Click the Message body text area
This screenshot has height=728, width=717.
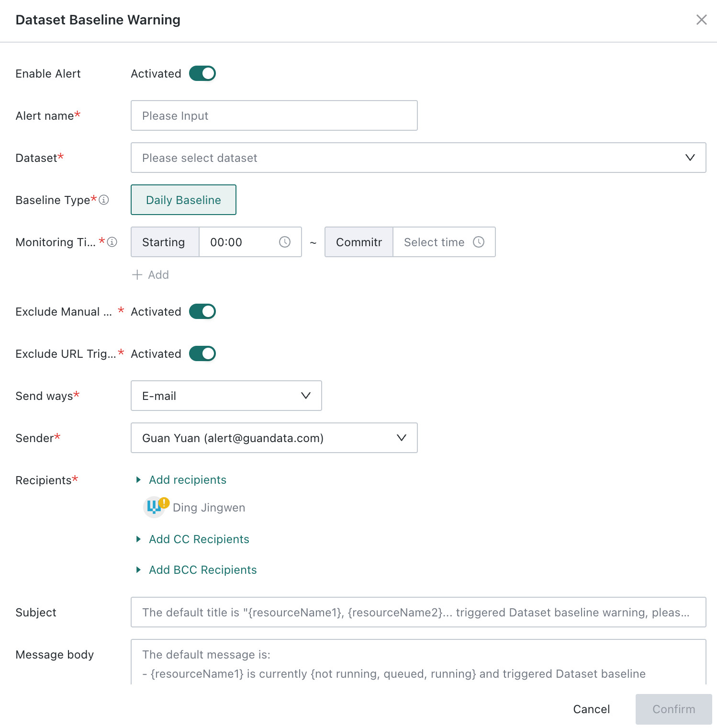tap(418, 662)
